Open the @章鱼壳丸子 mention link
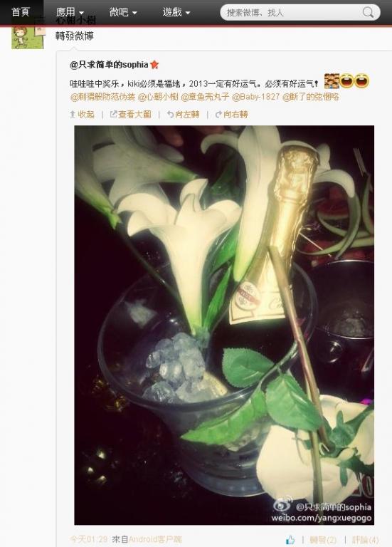The height and width of the screenshot is (547, 392). 205,97
